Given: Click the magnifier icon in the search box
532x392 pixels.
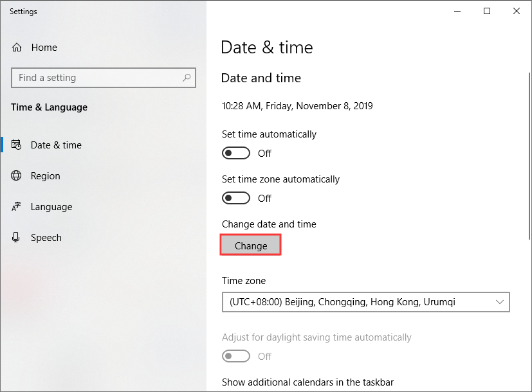Looking at the screenshot, I should tap(187, 77).
